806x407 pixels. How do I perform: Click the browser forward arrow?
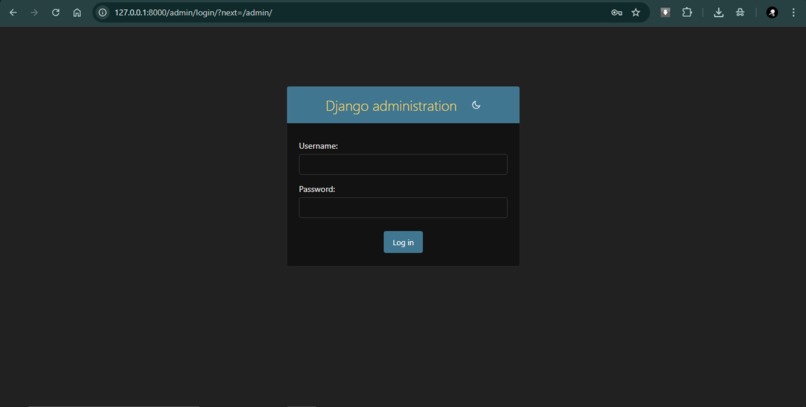[x=34, y=12]
